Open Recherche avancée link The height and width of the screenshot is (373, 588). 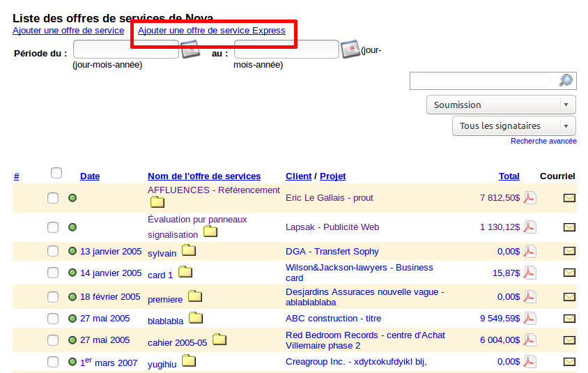(543, 141)
